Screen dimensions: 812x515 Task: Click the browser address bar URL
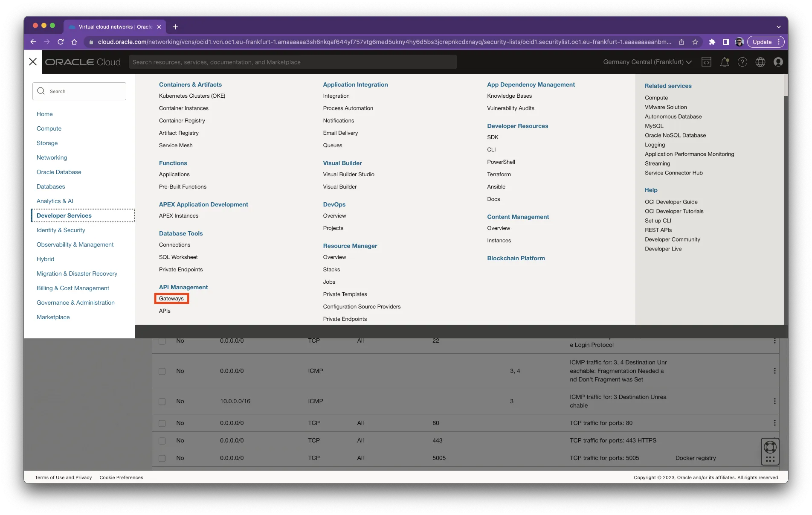click(384, 42)
